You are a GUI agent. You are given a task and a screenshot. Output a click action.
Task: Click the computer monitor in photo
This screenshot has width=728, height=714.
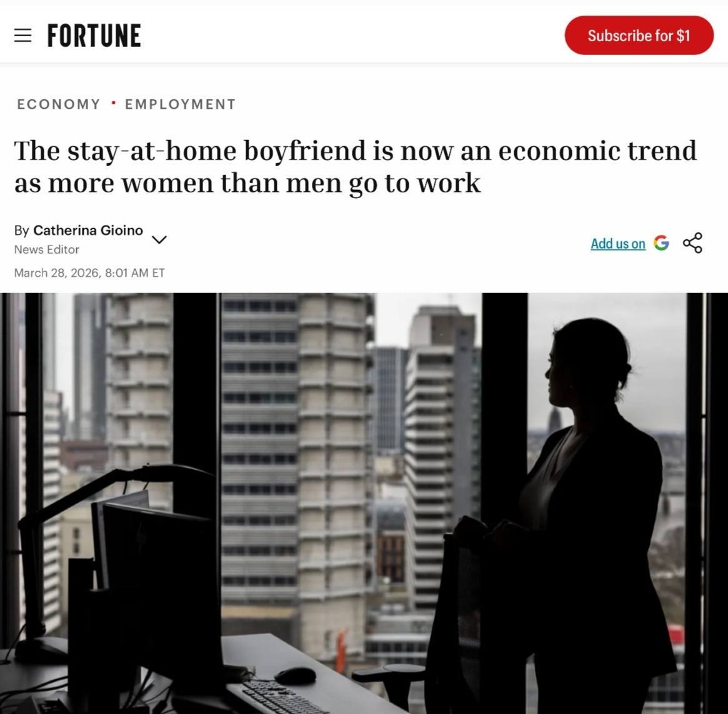click(x=158, y=590)
